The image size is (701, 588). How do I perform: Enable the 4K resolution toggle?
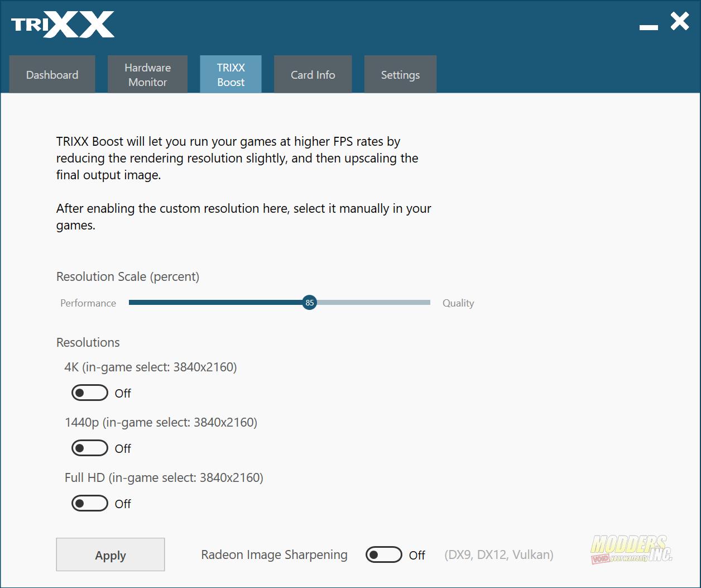click(89, 393)
